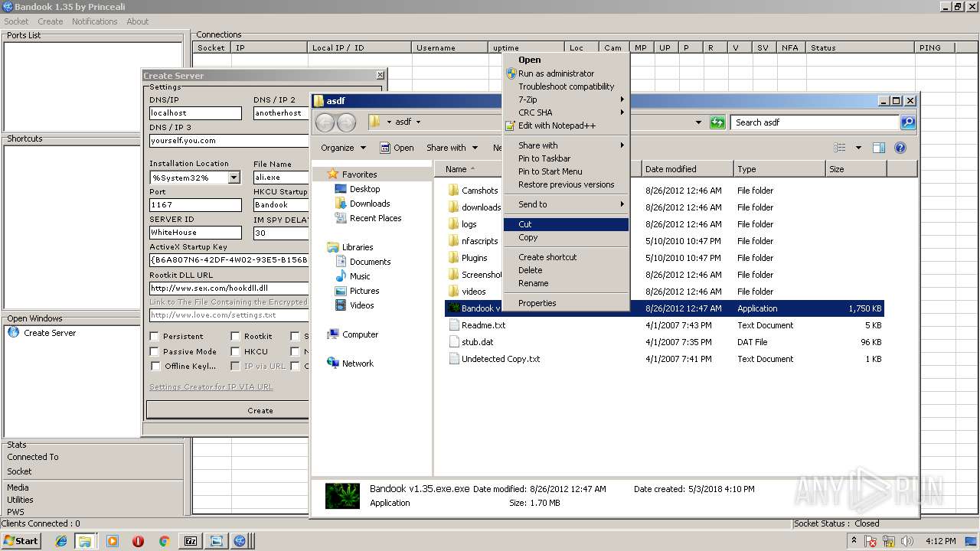980x551 pixels.
Task: Click the SERVER ID field with WhiteHouse
Action: 195,233
